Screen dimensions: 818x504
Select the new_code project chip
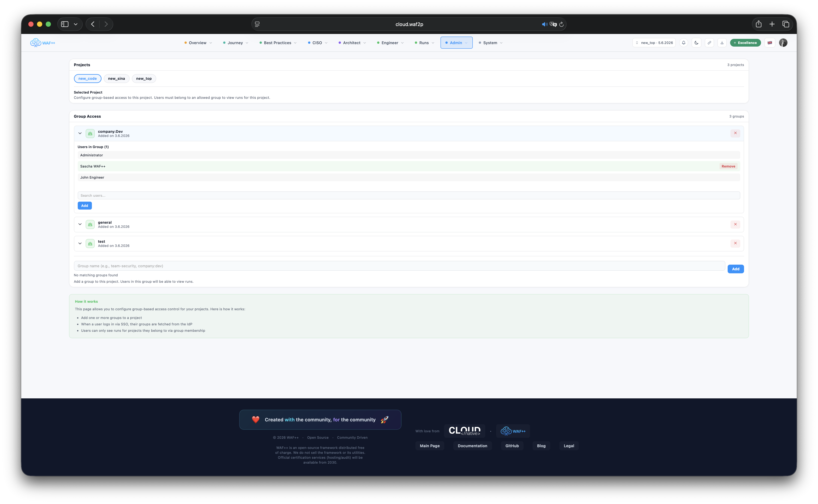(87, 79)
